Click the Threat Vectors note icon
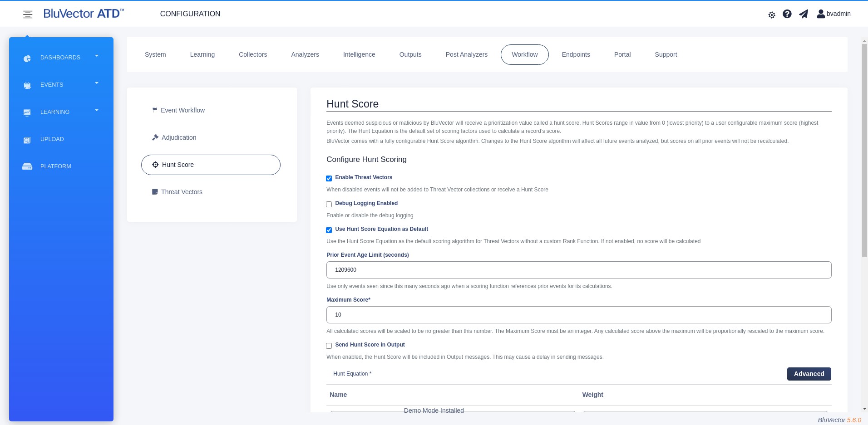This screenshot has width=868, height=425. click(155, 192)
